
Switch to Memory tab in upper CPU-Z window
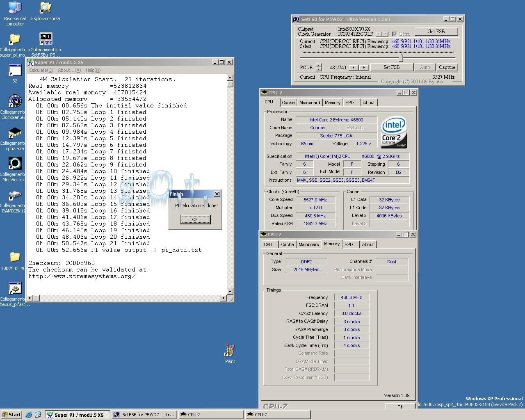(x=333, y=103)
